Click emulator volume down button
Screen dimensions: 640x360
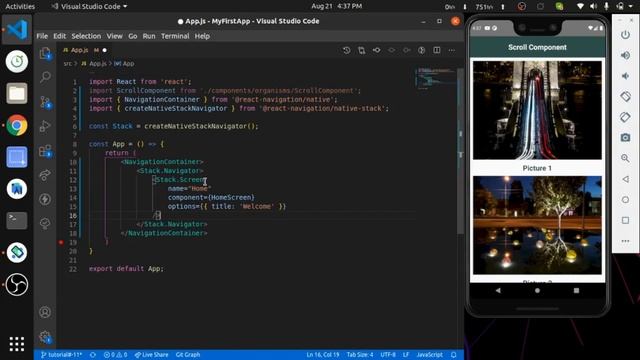pyautogui.click(x=625, y=76)
